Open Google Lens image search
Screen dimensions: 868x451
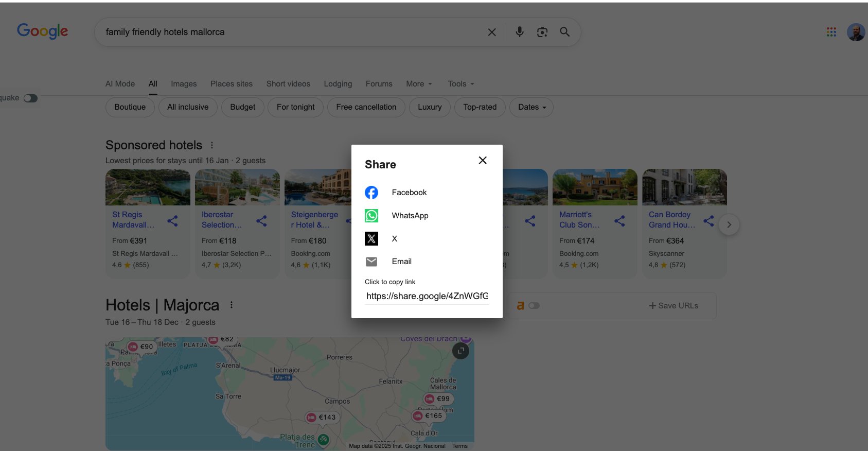pos(542,32)
